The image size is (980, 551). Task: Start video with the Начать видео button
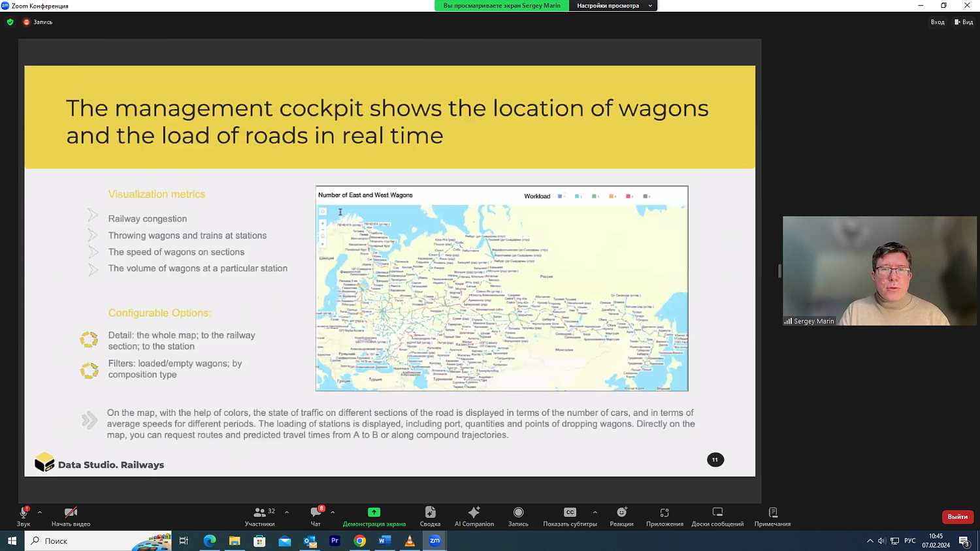point(71,516)
